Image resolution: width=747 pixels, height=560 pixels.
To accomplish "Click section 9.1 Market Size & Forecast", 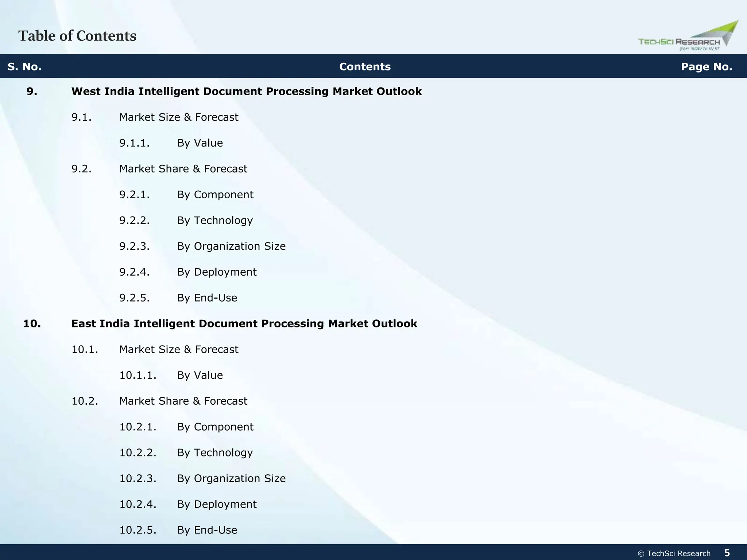I will [179, 117].
